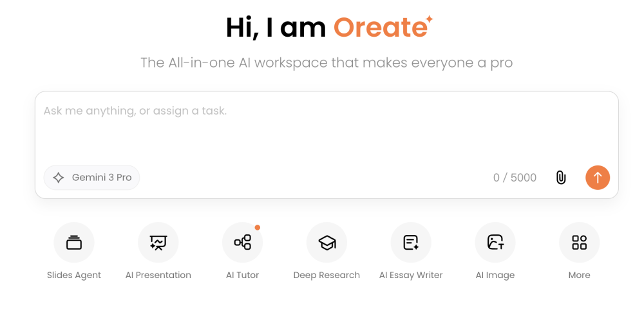
Task: Send the prompt with orange arrow button
Action: (x=598, y=178)
